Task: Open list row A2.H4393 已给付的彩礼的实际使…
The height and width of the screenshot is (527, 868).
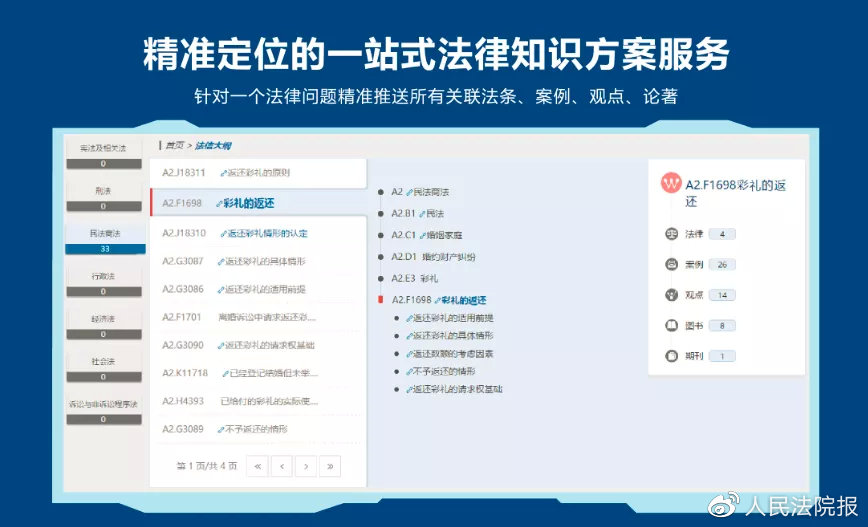Action: [258, 401]
